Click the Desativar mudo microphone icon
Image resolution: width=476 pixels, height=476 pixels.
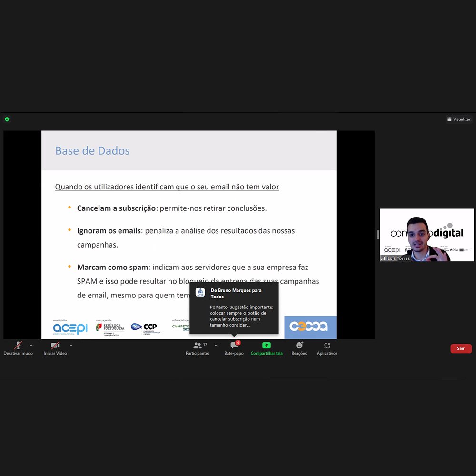(x=18, y=346)
